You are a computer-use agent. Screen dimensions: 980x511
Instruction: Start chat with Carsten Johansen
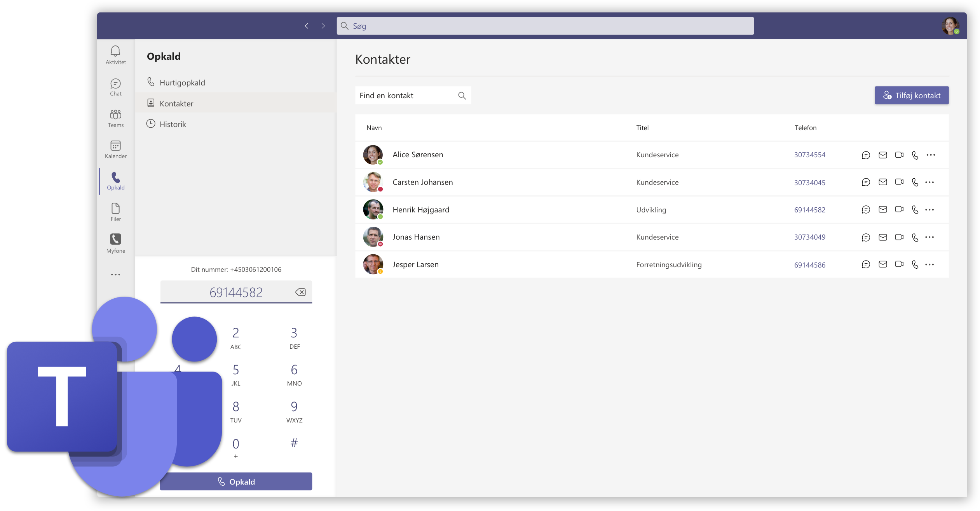866,182
